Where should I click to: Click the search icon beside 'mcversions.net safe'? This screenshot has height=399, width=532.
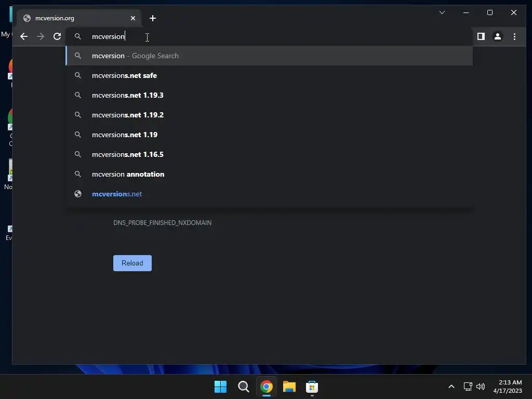(78, 75)
